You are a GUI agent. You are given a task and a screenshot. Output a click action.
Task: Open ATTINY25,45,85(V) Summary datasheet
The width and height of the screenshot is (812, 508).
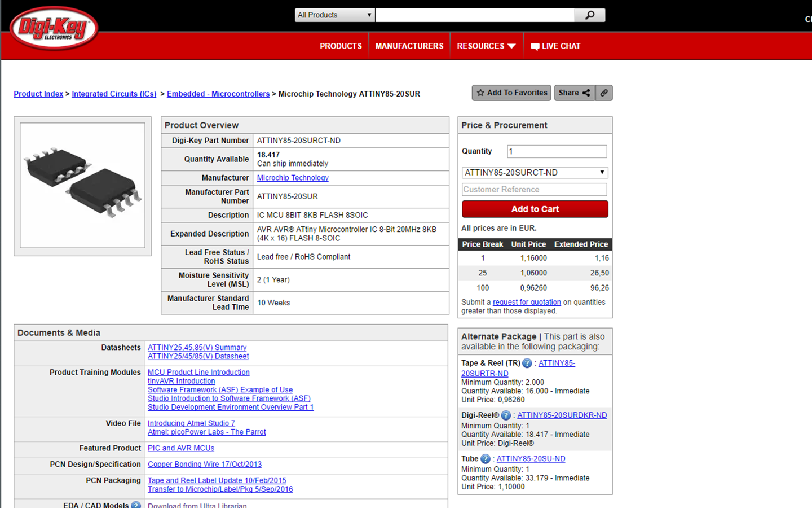tap(197, 348)
